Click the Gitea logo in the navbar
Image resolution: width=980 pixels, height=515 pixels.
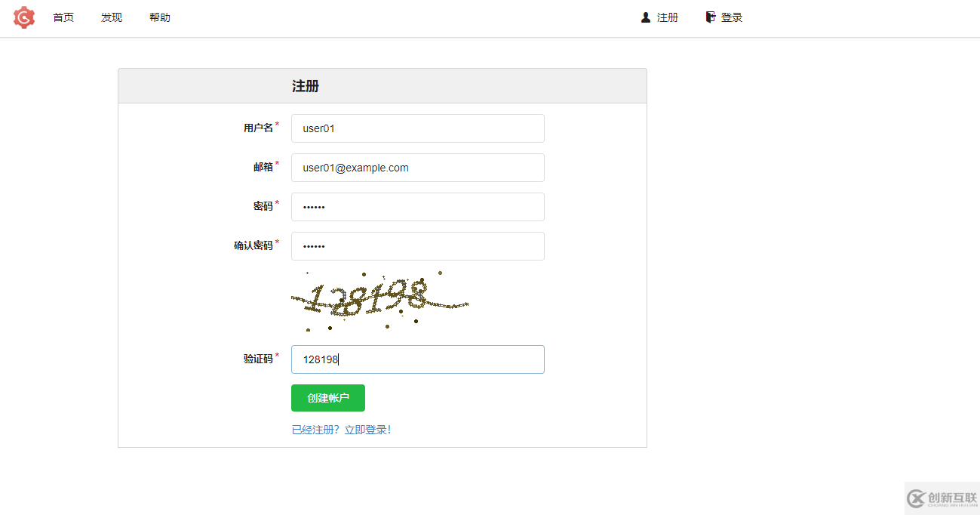pos(23,17)
